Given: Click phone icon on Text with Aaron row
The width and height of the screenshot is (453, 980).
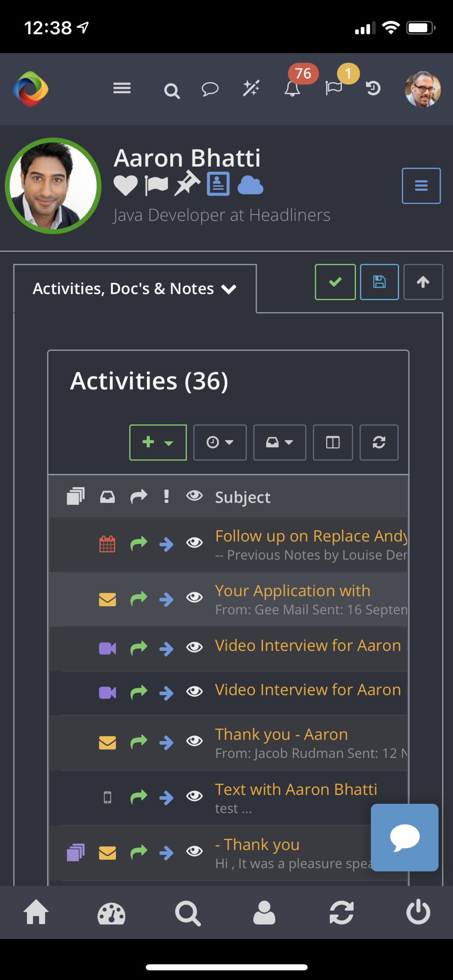Looking at the screenshot, I should pyautogui.click(x=107, y=797).
